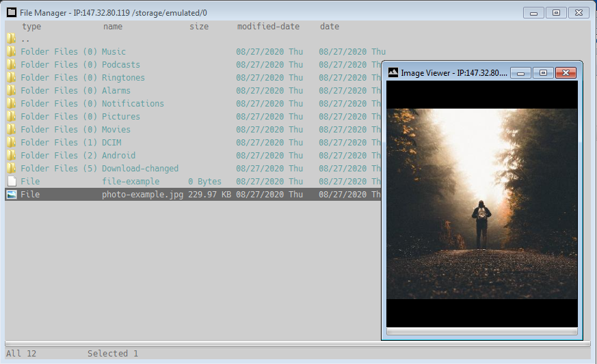The height and width of the screenshot is (364, 597).
Task: Click the Notifications folder icon
Action: click(x=11, y=103)
